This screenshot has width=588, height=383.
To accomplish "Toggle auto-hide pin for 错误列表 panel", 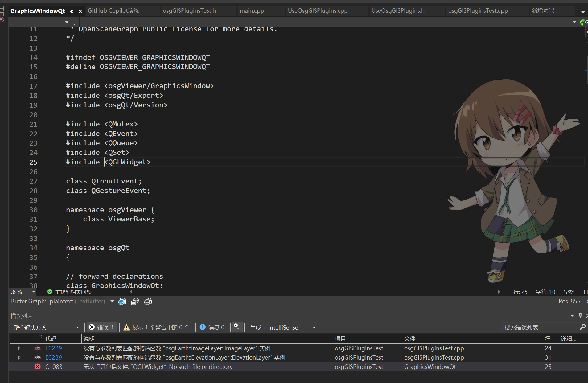I will [580, 316].
